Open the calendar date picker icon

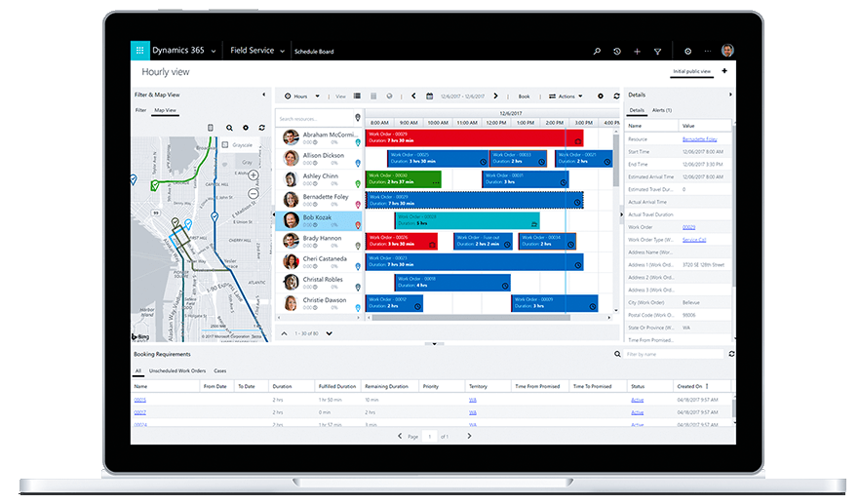pyautogui.click(x=430, y=97)
